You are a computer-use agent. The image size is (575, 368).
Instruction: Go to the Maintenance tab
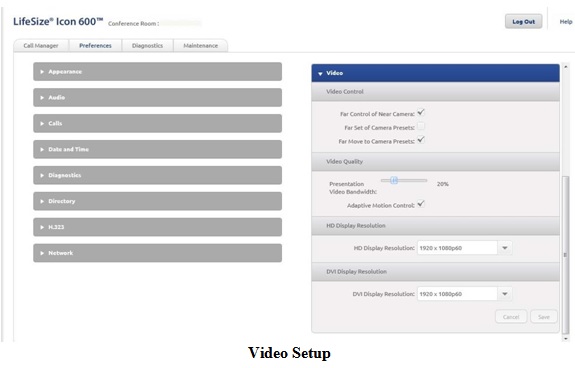click(x=201, y=46)
